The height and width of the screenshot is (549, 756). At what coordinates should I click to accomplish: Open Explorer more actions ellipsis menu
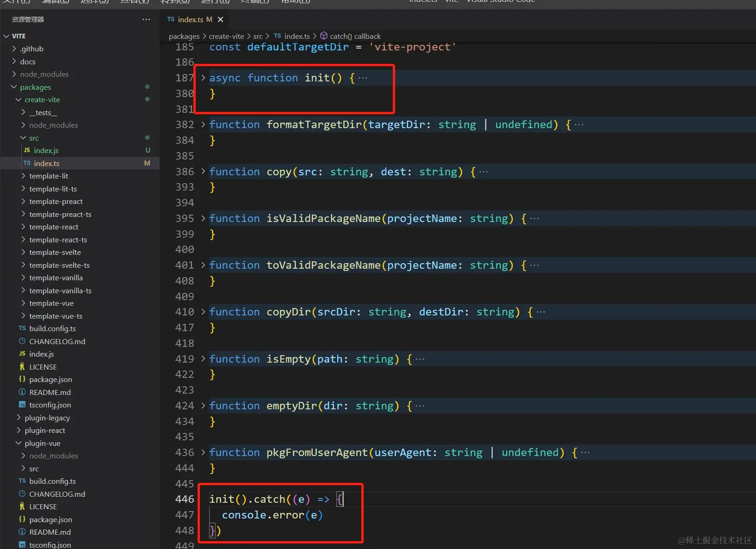[146, 19]
